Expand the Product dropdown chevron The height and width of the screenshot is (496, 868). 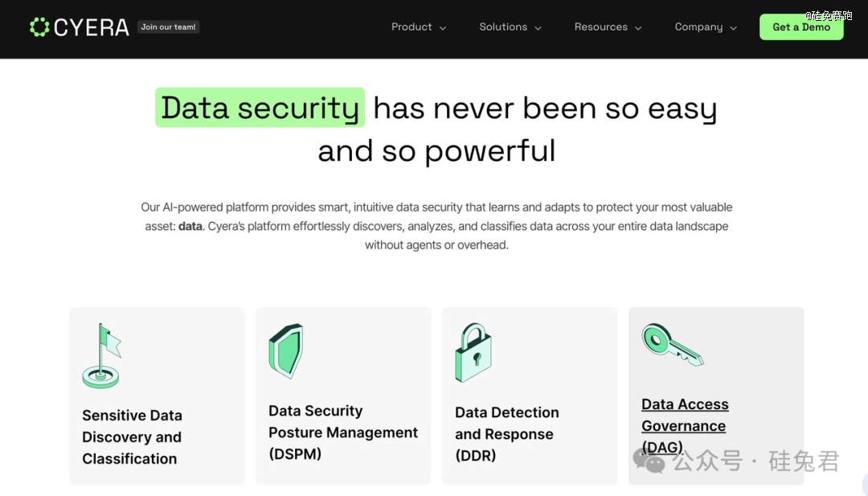442,28
